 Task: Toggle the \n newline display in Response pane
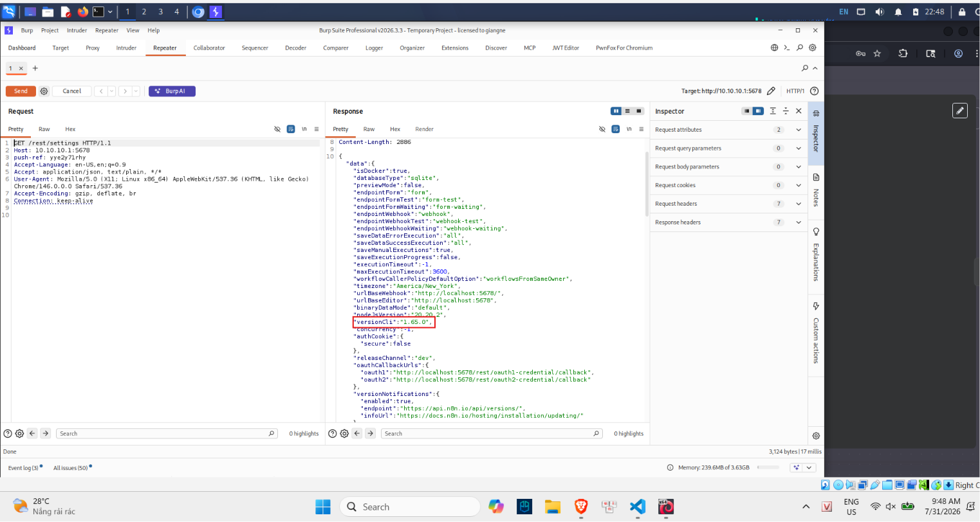629,129
